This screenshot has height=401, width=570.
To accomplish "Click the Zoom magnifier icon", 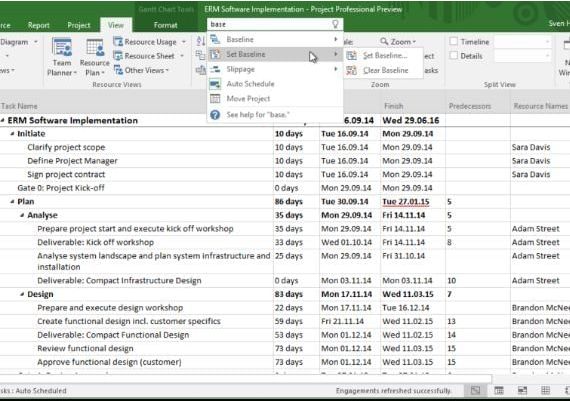I will tap(384, 41).
